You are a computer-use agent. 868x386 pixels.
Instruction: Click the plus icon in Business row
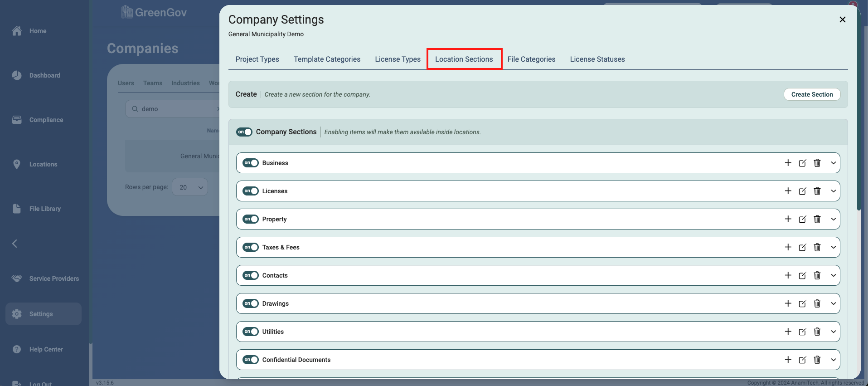click(788, 163)
